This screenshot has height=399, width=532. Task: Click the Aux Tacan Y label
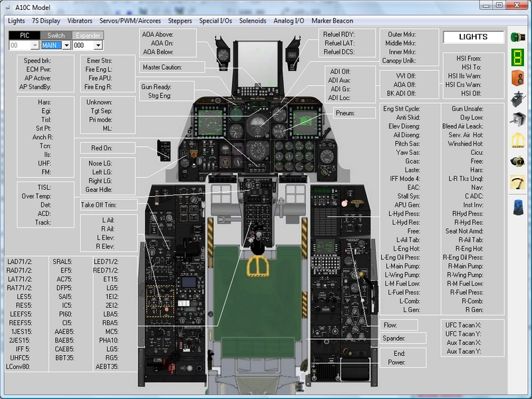[464, 352]
